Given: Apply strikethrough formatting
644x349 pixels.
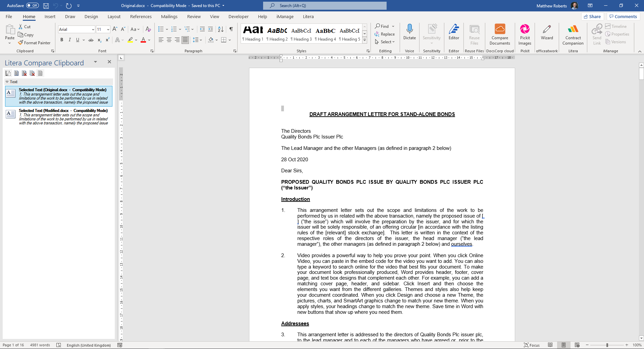Looking at the screenshot, I should point(91,40).
